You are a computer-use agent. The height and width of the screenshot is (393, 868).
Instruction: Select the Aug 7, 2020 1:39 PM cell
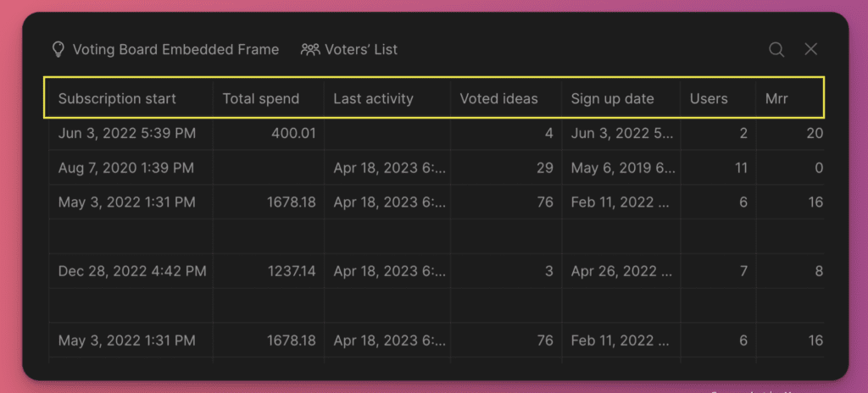(x=131, y=168)
